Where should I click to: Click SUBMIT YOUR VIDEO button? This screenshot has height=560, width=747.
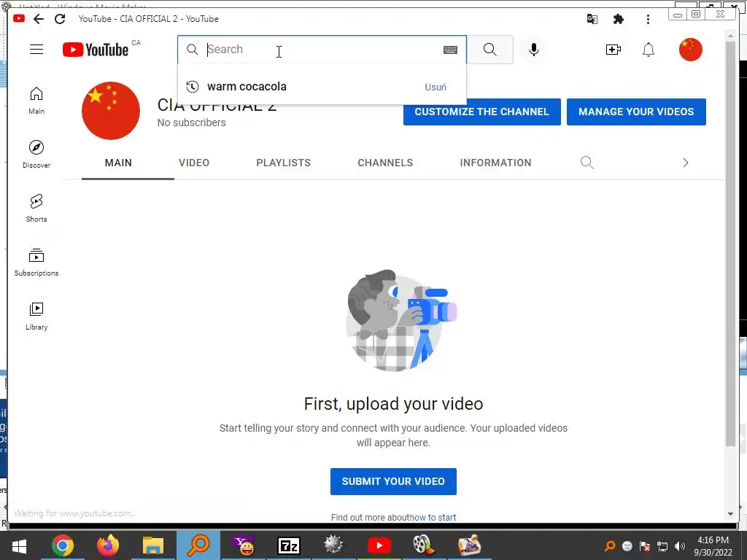point(393,481)
